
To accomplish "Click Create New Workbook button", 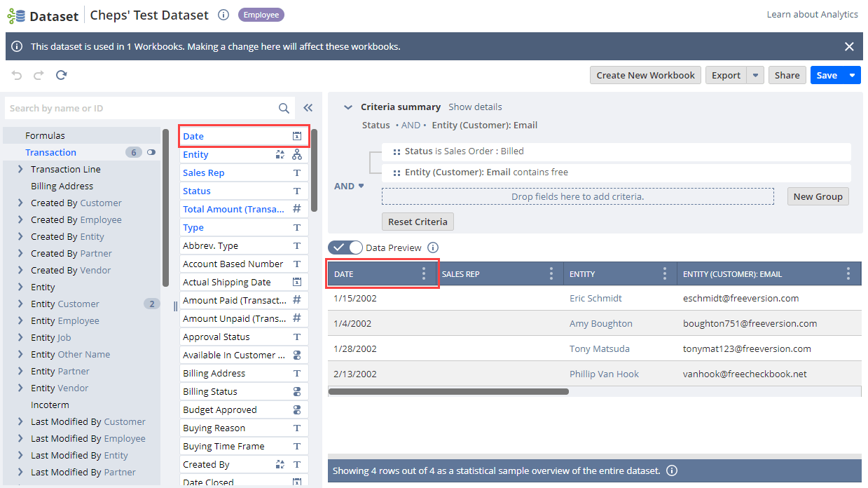I will (x=646, y=75).
